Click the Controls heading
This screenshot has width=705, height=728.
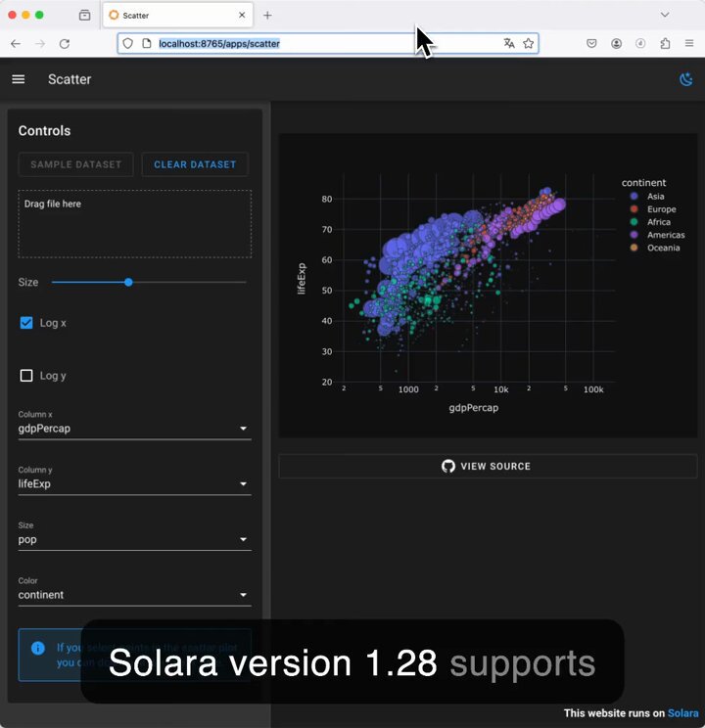(x=45, y=131)
